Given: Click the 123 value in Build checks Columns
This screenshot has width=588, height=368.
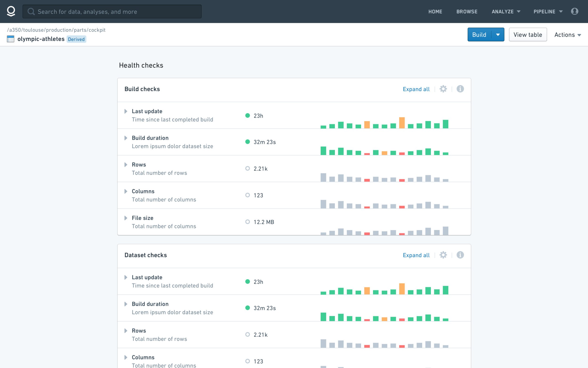Looking at the screenshot, I should 258,195.
